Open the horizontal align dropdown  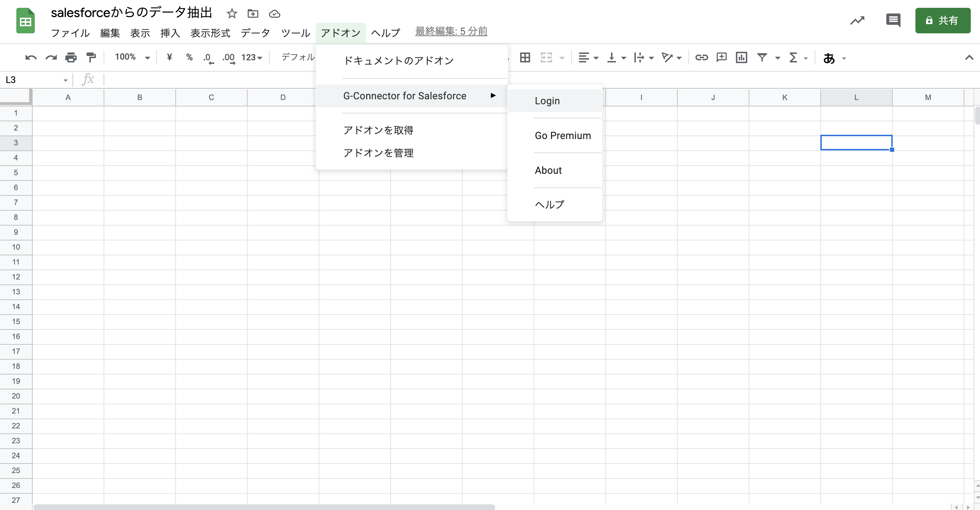coord(588,58)
